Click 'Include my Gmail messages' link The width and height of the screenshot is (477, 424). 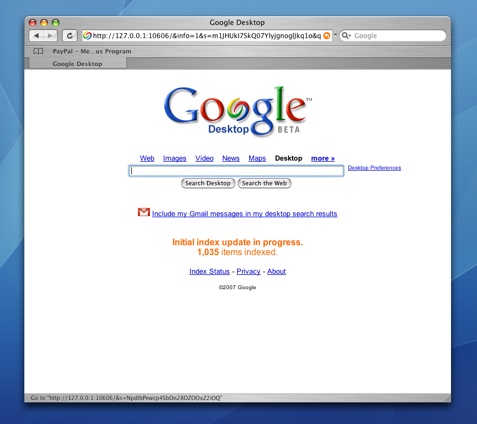244,214
